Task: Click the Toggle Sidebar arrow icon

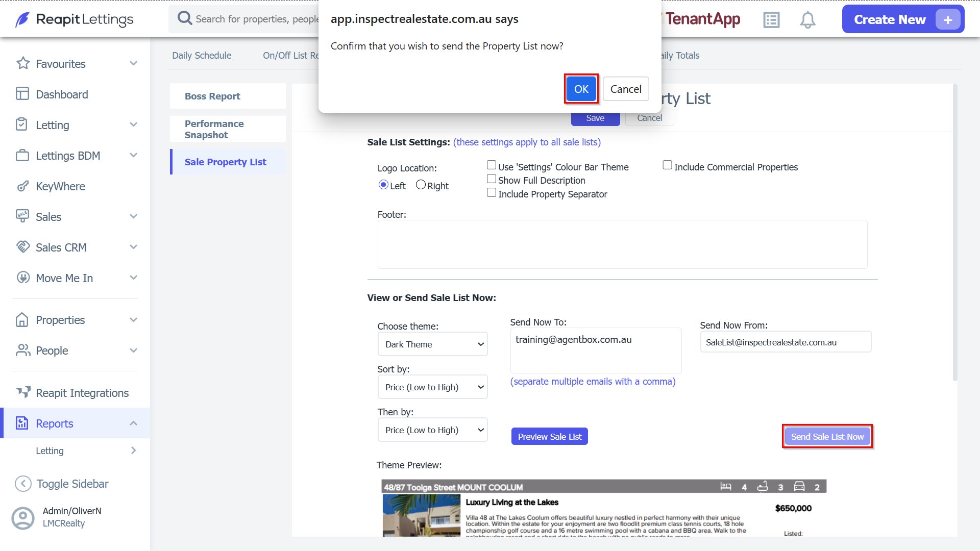Action: pos(23,483)
